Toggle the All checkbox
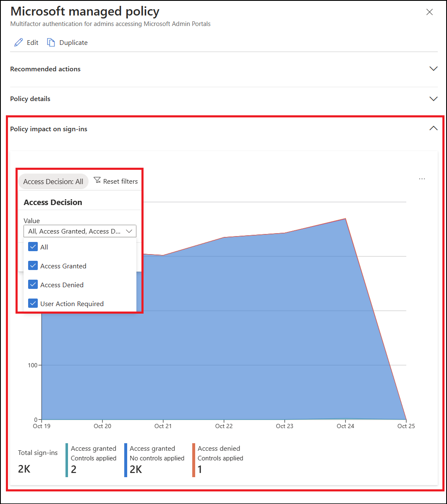The image size is (447, 504). coord(33,247)
